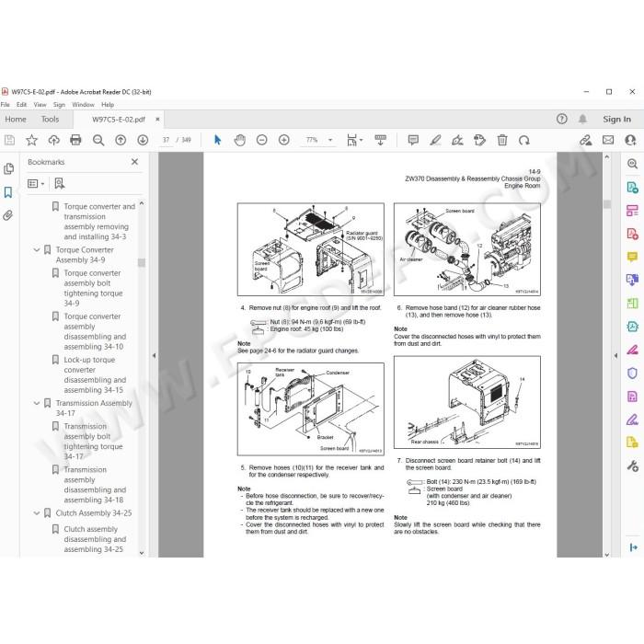Open bookmarks options menu dropdown
The height and width of the screenshot is (644, 644).
tap(36, 184)
